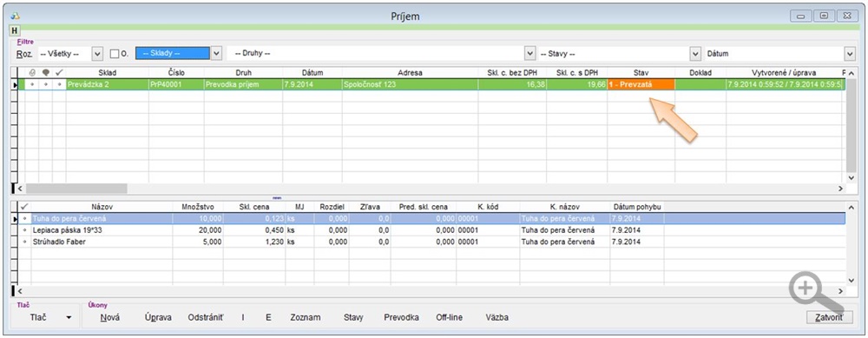Sort by Skl. c. bez DPH header
The height and width of the screenshot is (338, 868).
click(x=512, y=73)
